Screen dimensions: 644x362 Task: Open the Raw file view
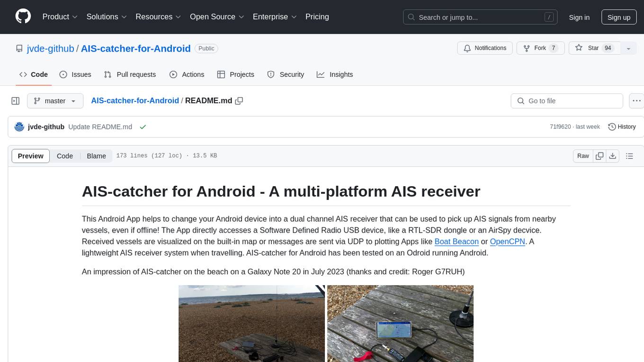583,156
